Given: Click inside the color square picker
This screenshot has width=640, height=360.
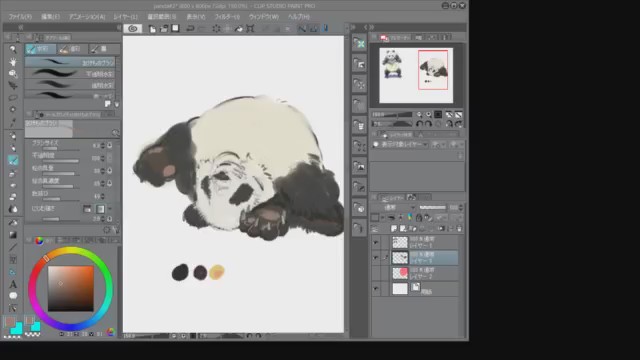Looking at the screenshot, I should click(71, 289).
